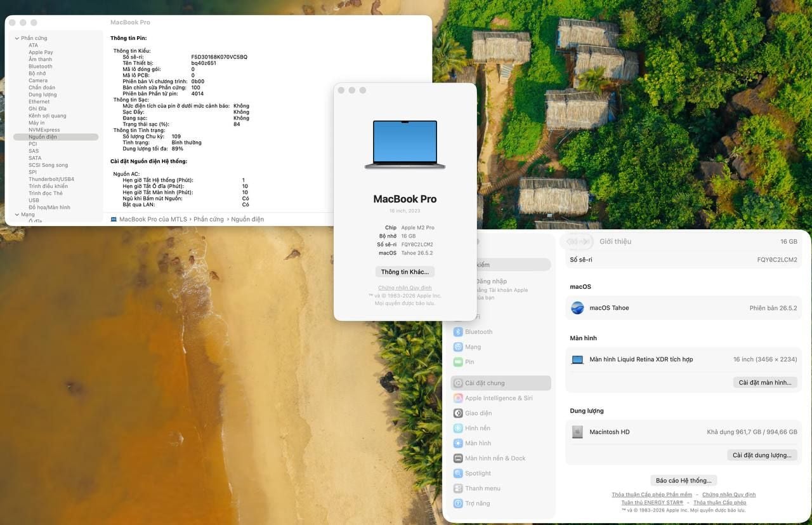Viewport: 812px width, 525px height.
Task: Open Thỏa thuận Cấp phép Phần mềm link
Action: pos(652,495)
